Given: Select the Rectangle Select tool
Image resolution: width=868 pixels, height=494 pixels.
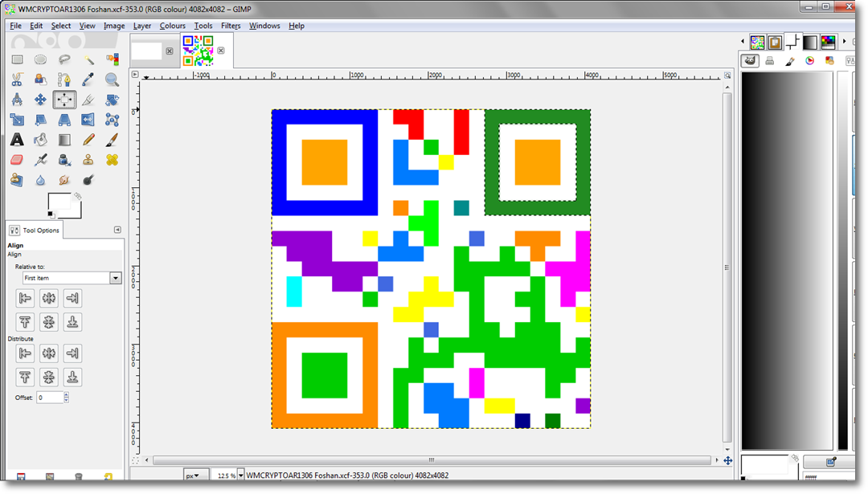Looking at the screenshot, I should tap(17, 59).
